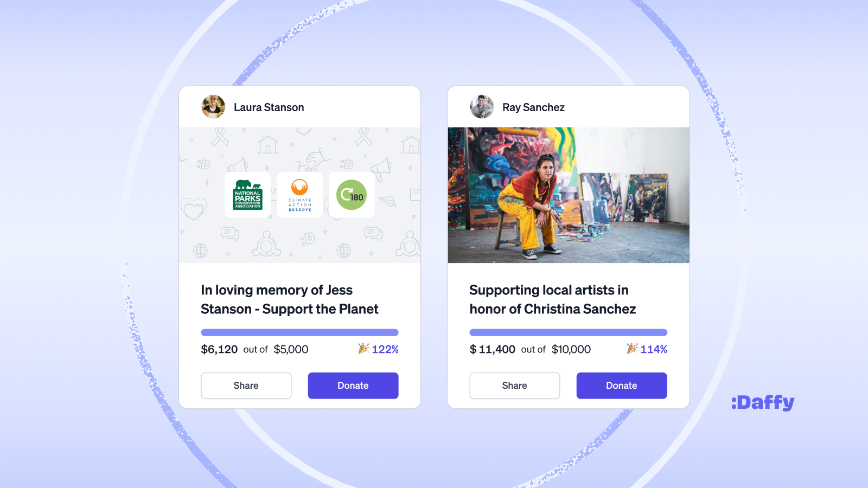The width and height of the screenshot is (868, 488).
Task: Open Ray Sanchez's profile avatar
Action: click(x=482, y=107)
